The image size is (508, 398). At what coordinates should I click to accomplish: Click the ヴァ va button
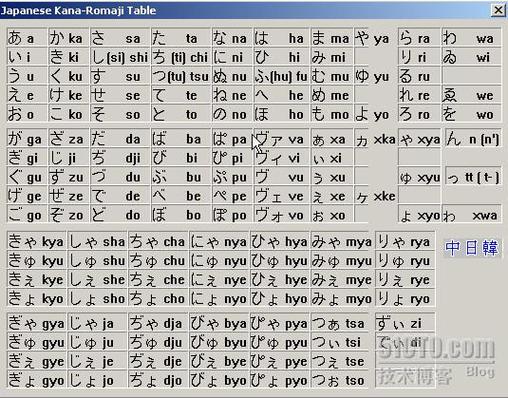(x=282, y=139)
